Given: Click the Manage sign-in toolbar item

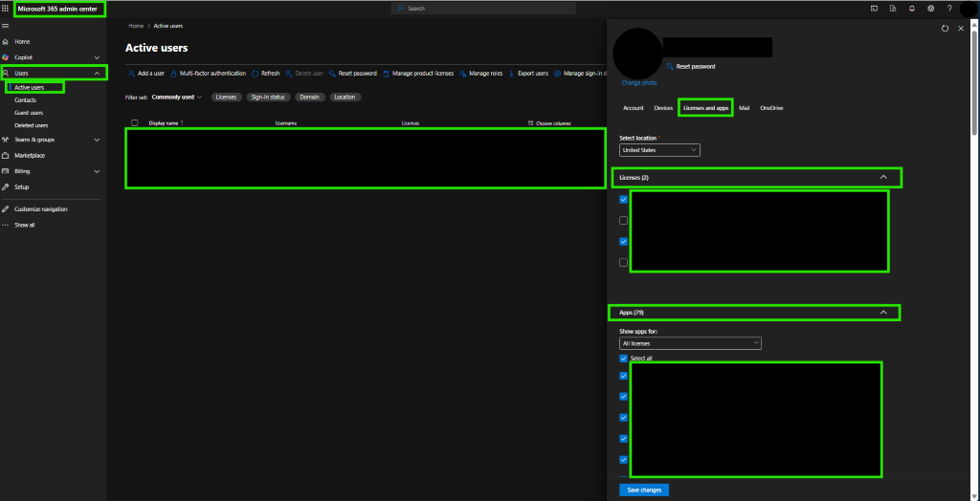Looking at the screenshot, I should pos(579,73).
